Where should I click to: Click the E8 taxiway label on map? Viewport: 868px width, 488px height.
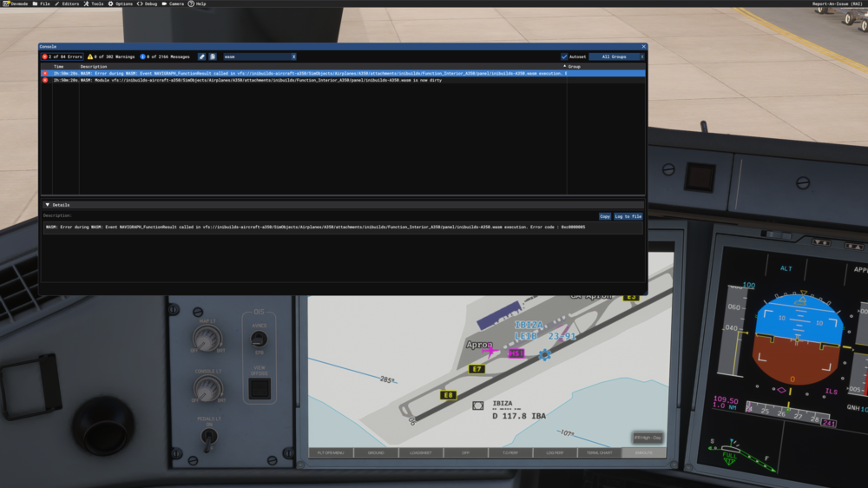tap(448, 395)
